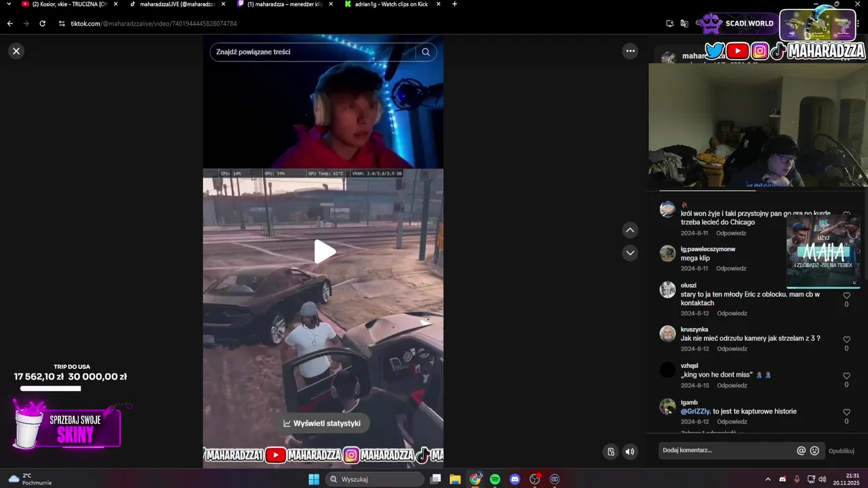
Task: Reply to vzhqsl's comment
Action: click(732, 385)
